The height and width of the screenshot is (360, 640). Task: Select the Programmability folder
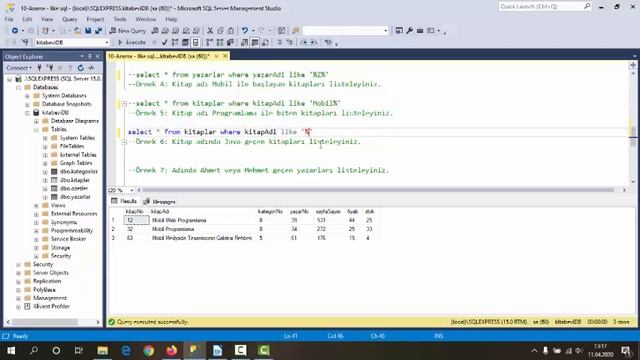(x=72, y=231)
